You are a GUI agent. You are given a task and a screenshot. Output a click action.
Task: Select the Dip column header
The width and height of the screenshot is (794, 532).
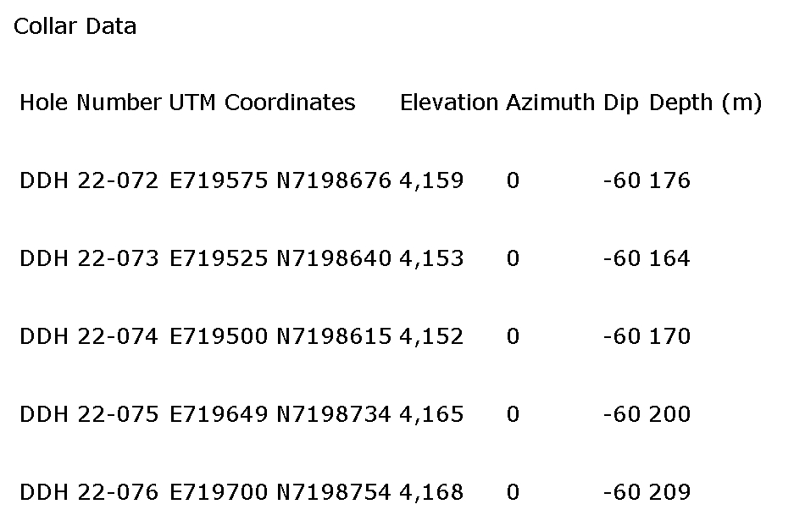tap(622, 103)
